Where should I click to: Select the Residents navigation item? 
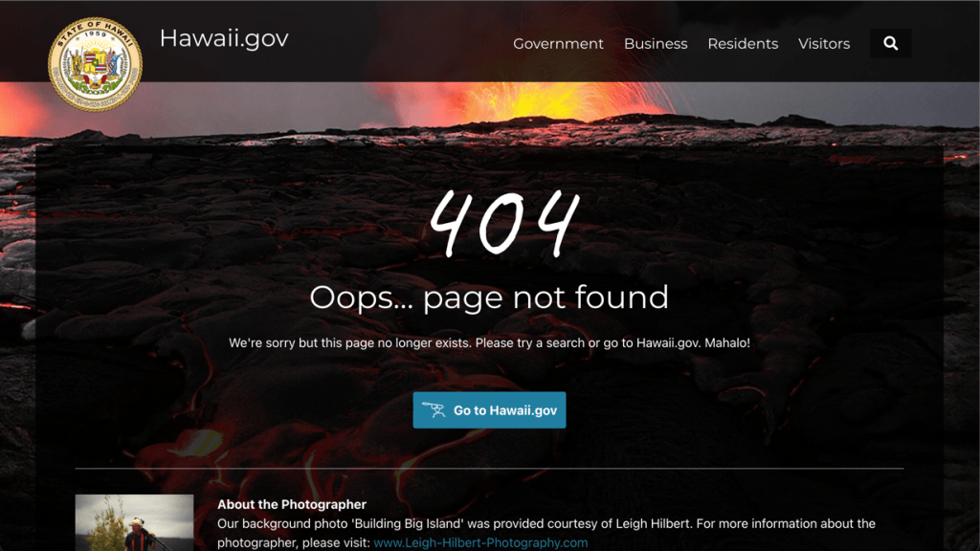(743, 44)
